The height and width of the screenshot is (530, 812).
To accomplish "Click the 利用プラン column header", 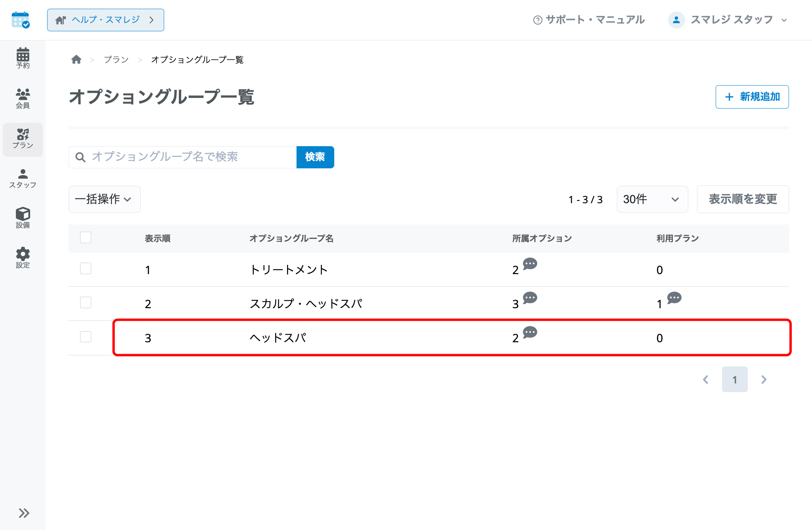I will [x=678, y=238].
